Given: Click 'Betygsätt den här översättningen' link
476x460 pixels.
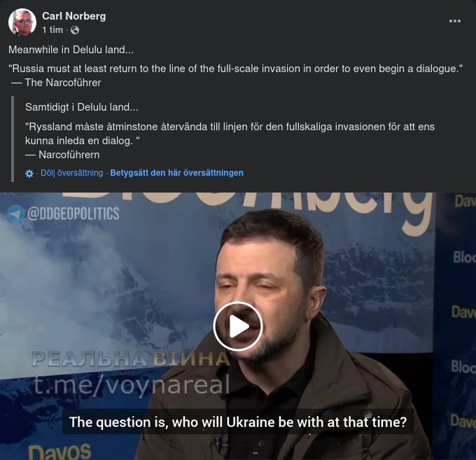Looking at the screenshot, I should [176, 173].
